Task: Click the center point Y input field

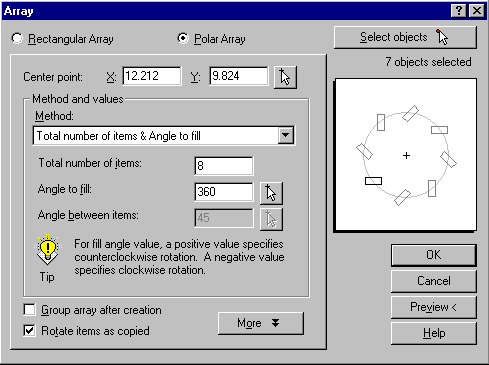Action: 239,76
